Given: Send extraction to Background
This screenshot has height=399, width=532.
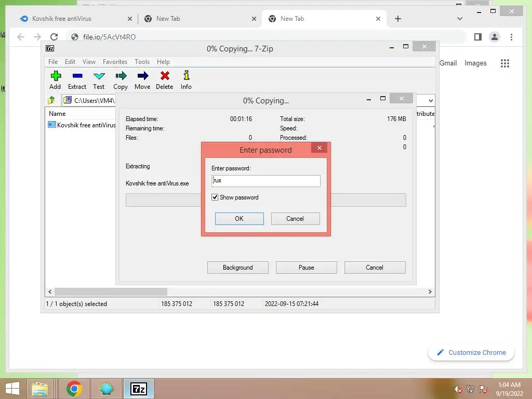Looking at the screenshot, I should 238,268.
